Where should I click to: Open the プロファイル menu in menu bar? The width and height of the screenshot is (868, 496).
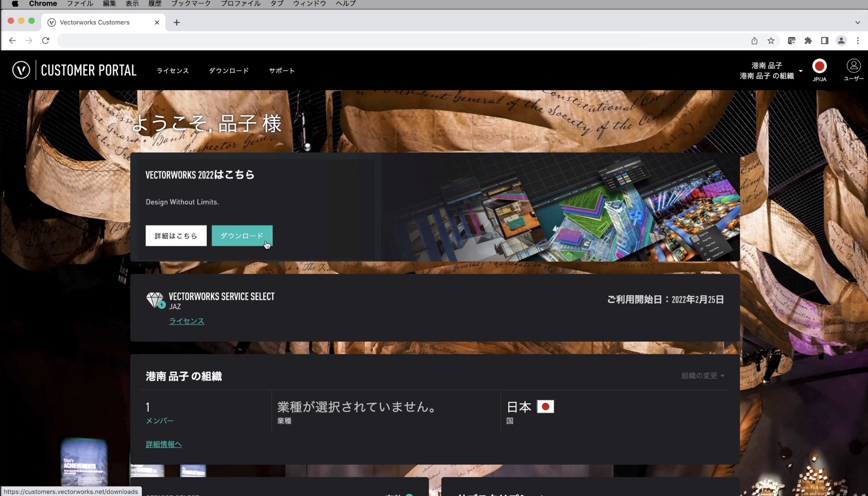240,4
